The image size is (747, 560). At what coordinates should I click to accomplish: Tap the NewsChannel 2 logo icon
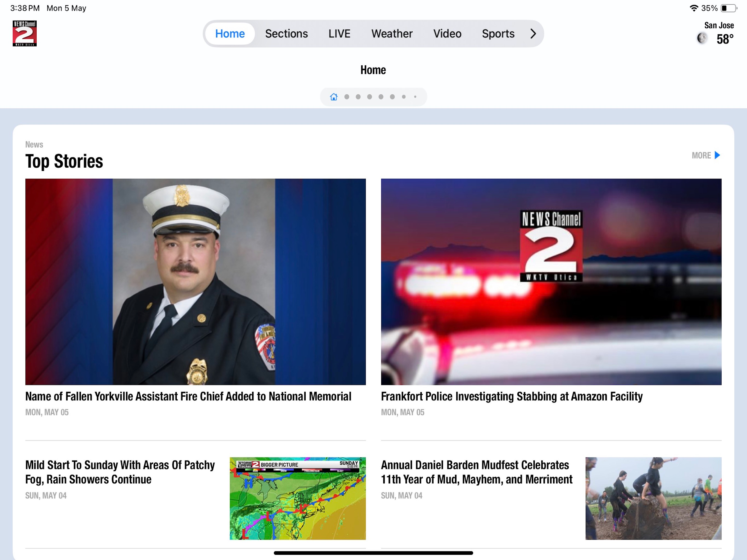25,33
